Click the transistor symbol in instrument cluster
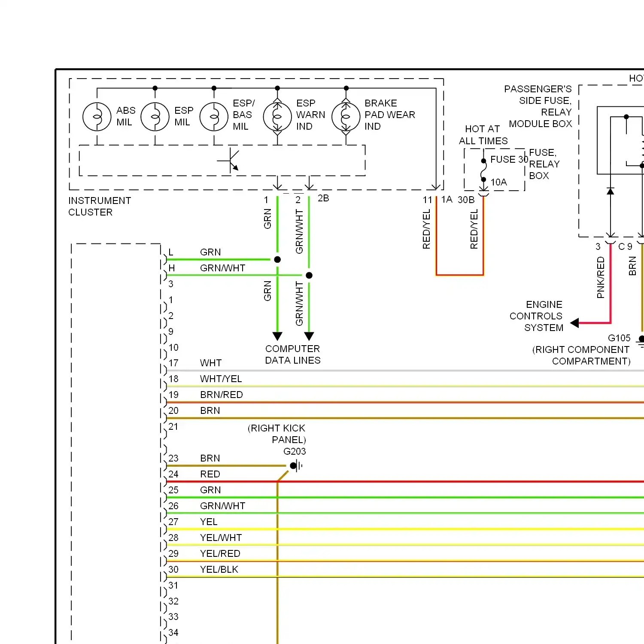This screenshot has height=644, width=644. pos(229,161)
